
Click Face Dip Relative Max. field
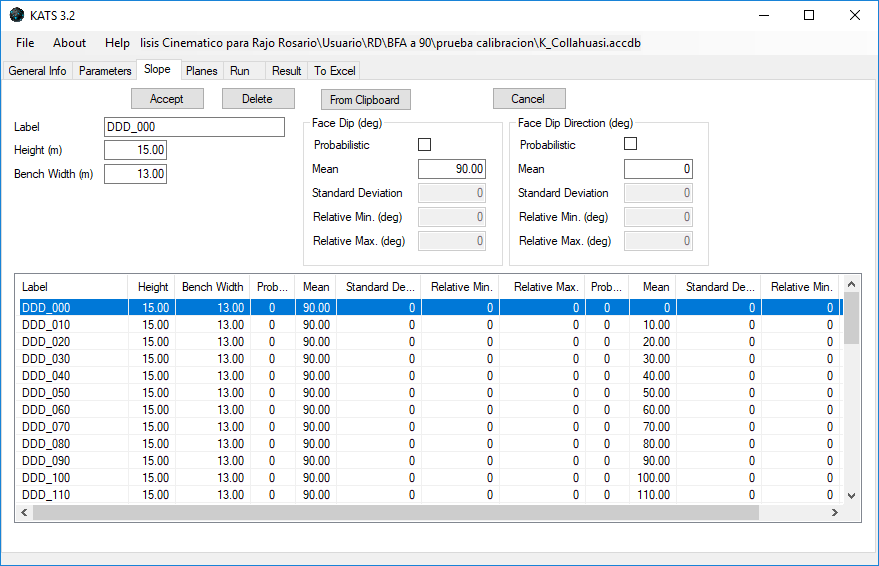[x=452, y=241]
